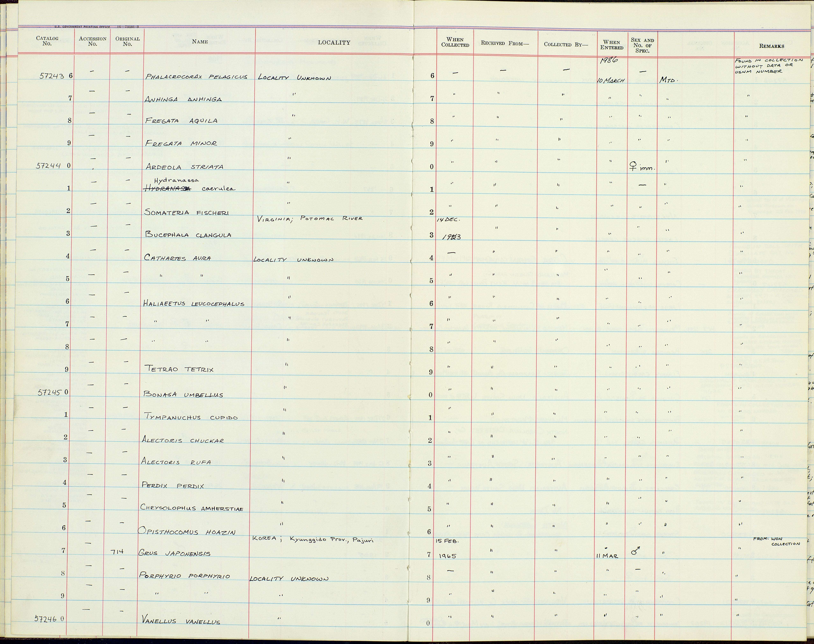The width and height of the screenshot is (814, 644).
Task: Click the 'Original No.' column header
Action: point(127,41)
